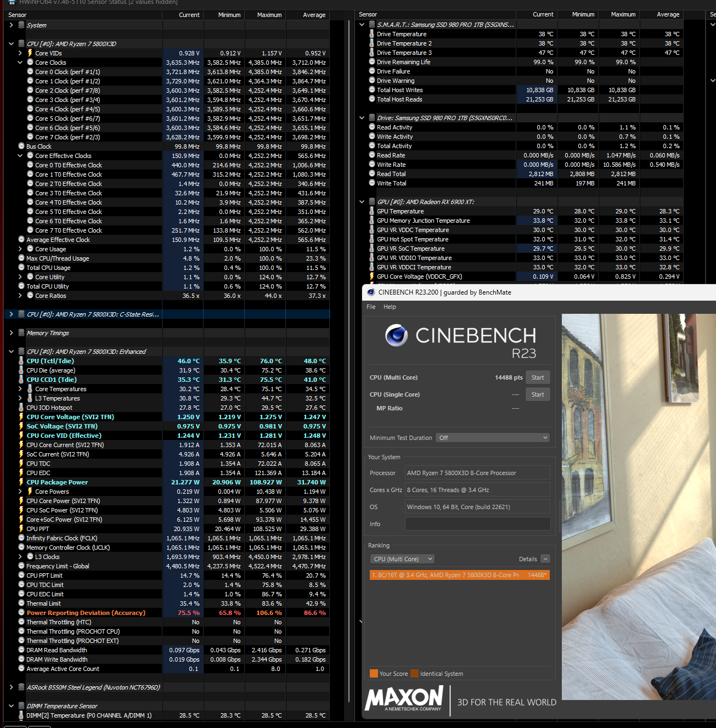Click the Cinebench rendered room image
The height and width of the screenshot is (728, 716).
[639, 506]
